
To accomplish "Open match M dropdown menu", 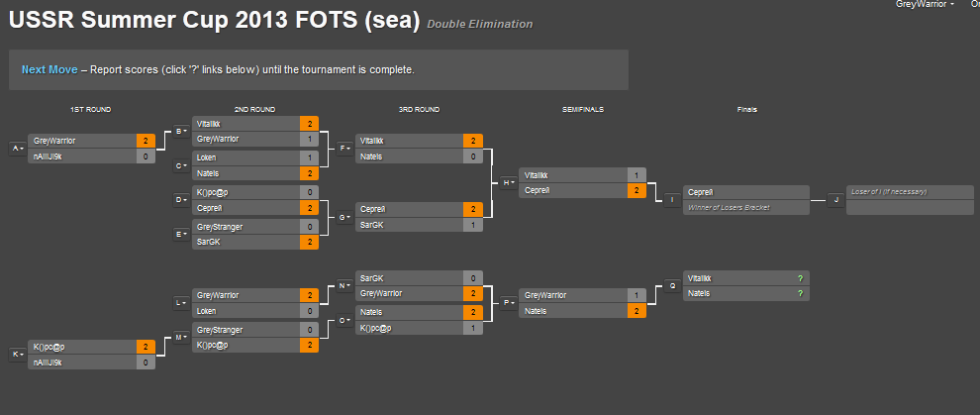I will tap(181, 338).
